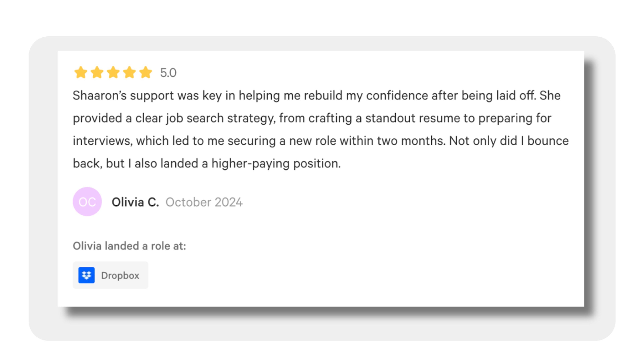Screen dimensions: 644x362
Task: Click the third (middle) rating star
Action: (113, 72)
